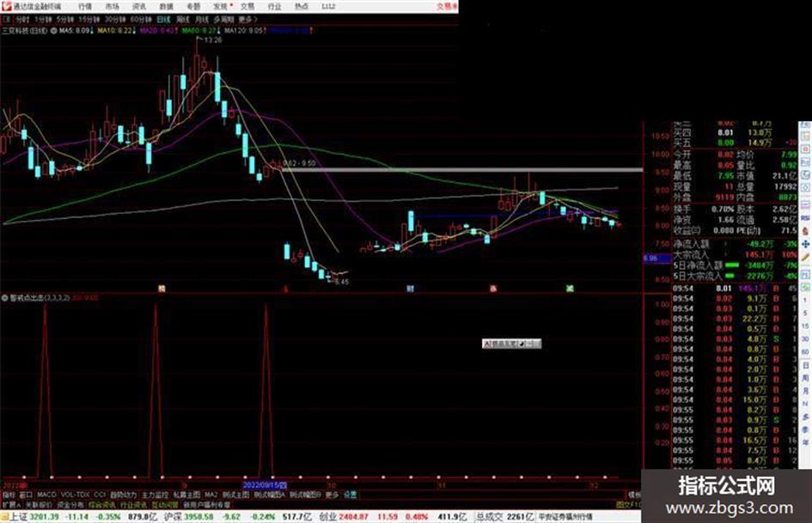Switch chart to 30分钟 period

114,19
